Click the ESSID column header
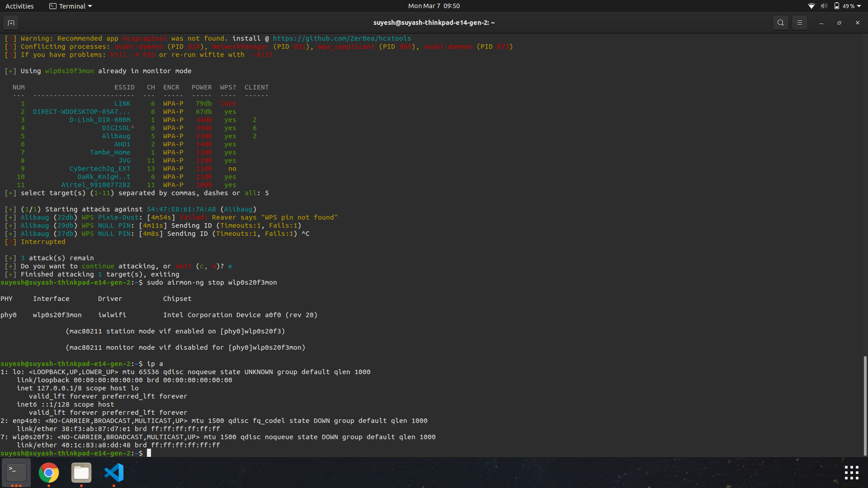The image size is (868, 488). click(124, 87)
